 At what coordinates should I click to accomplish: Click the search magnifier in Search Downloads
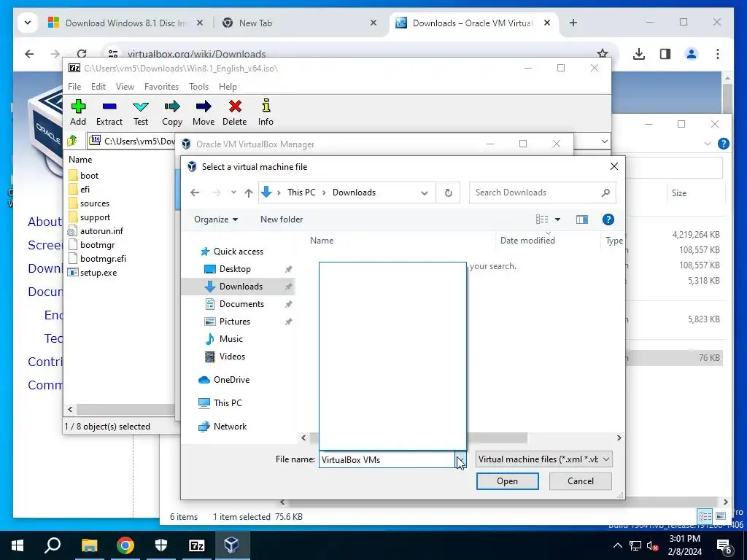[605, 192]
